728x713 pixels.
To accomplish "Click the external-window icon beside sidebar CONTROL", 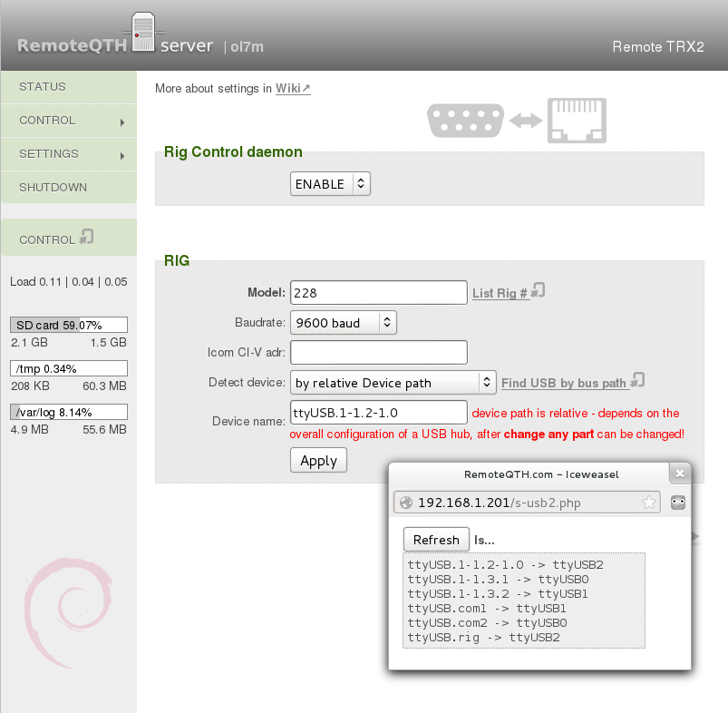I will pos(86,237).
